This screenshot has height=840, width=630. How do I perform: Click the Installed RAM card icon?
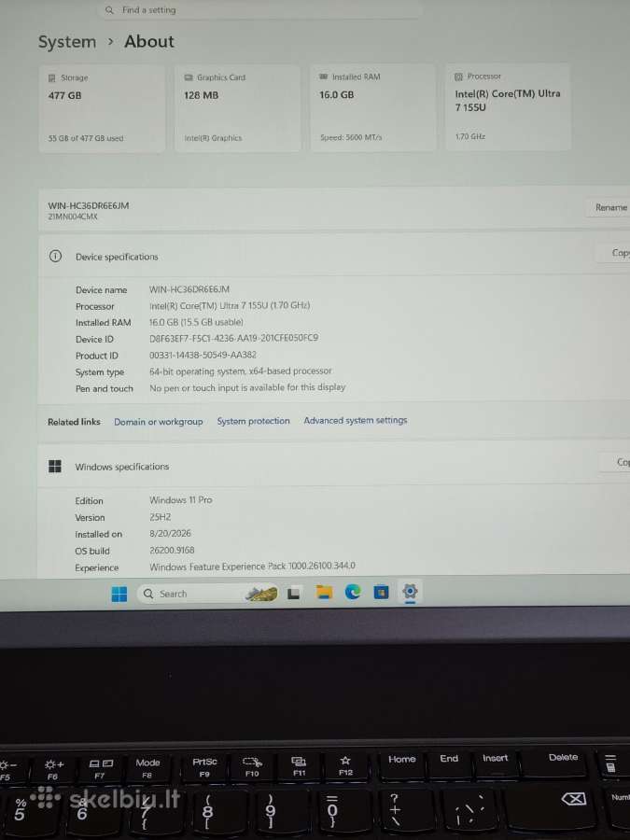(323, 77)
